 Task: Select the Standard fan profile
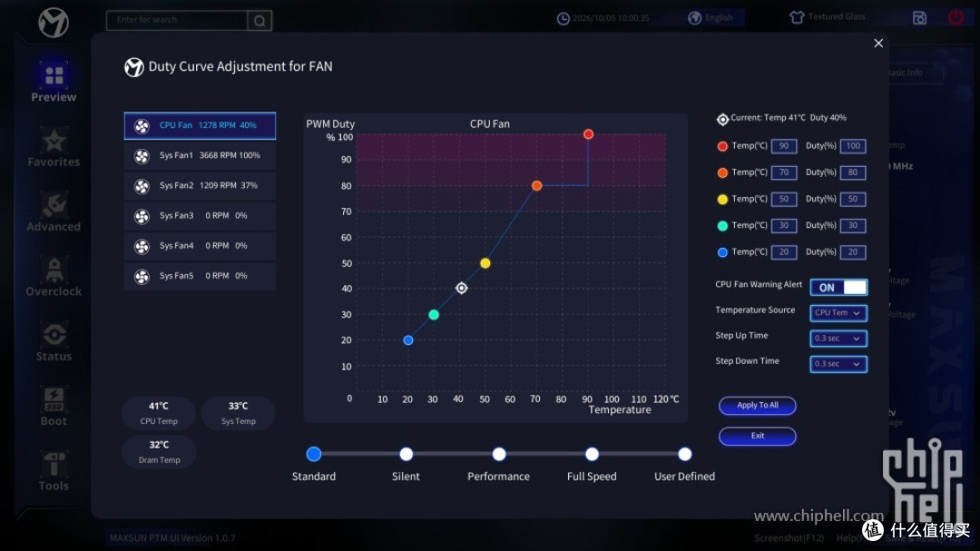tap(314, 454)
